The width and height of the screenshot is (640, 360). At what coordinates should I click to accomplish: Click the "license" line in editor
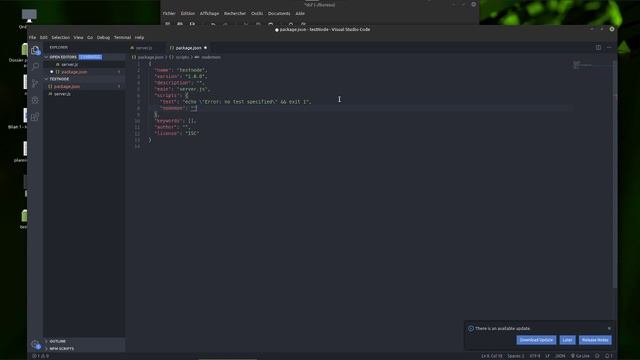point(177,133)
